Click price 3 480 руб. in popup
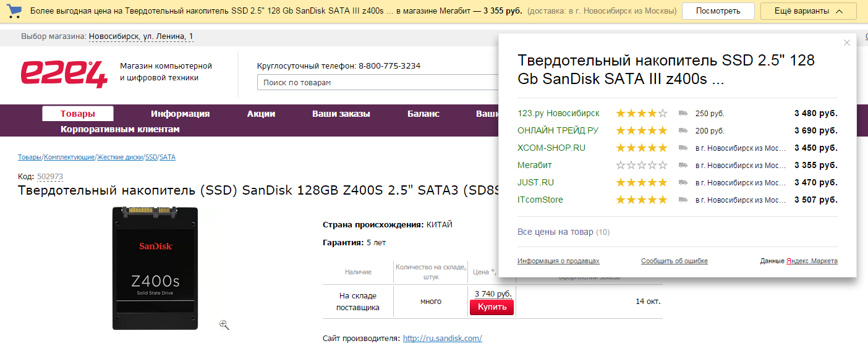The height and width of the screenshot is (346, 868). [x=816, y=114]
